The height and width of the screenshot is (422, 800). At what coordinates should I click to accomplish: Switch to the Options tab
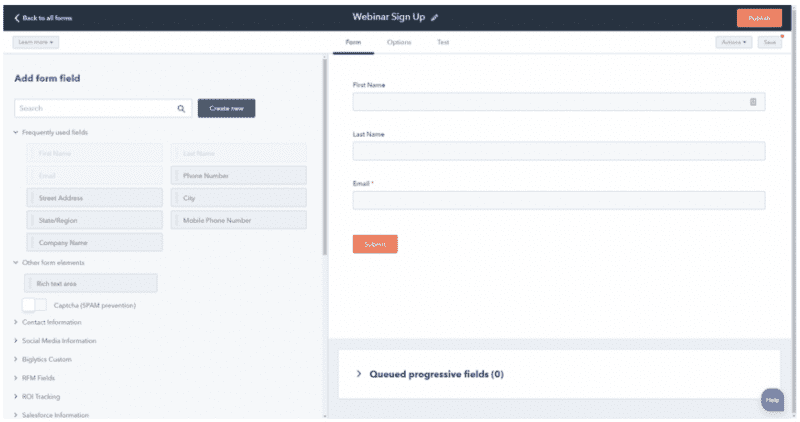[x=399, y=42]
